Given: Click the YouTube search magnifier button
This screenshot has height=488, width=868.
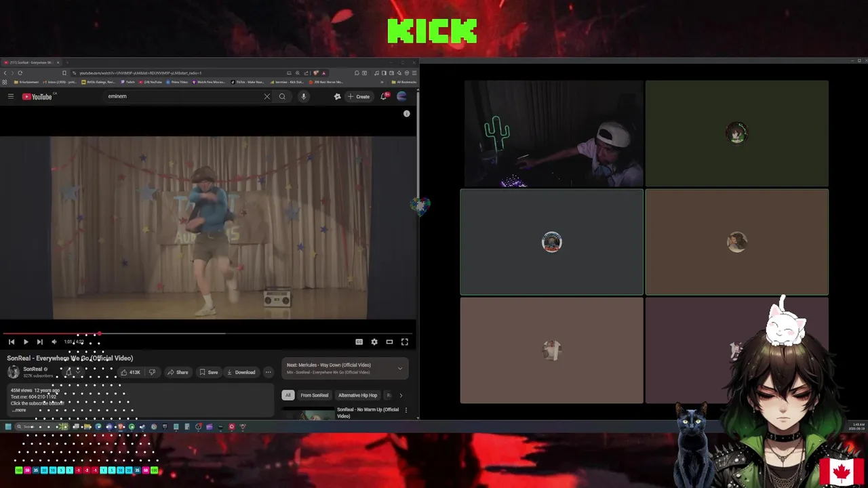Looking at the screenshot, I should (x=282, y=96).
